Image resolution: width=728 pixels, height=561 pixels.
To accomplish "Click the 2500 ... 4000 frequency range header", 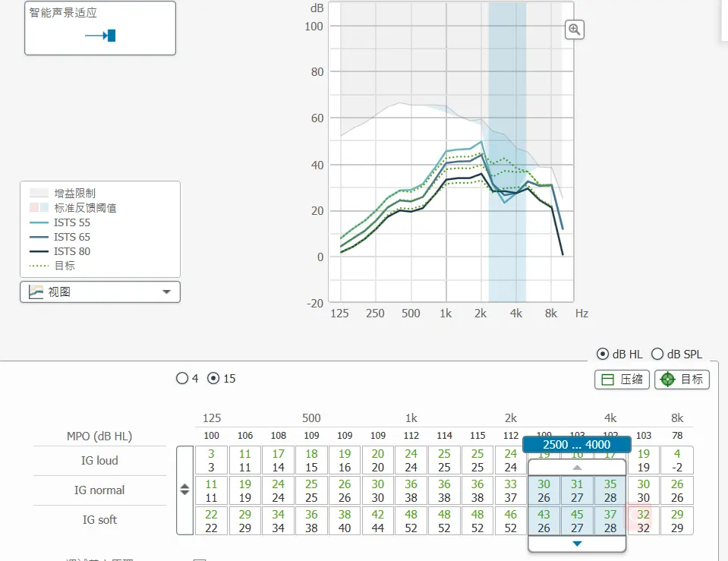I will [577, 445].
